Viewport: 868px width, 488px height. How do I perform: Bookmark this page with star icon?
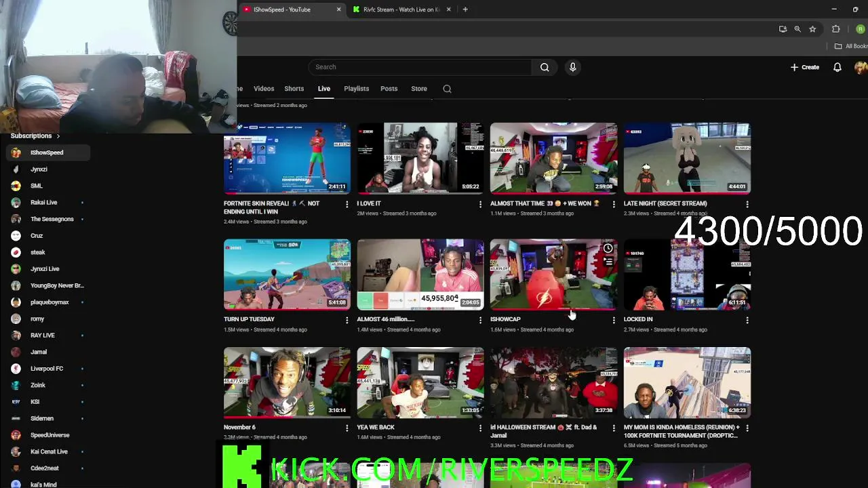(812, 29)
